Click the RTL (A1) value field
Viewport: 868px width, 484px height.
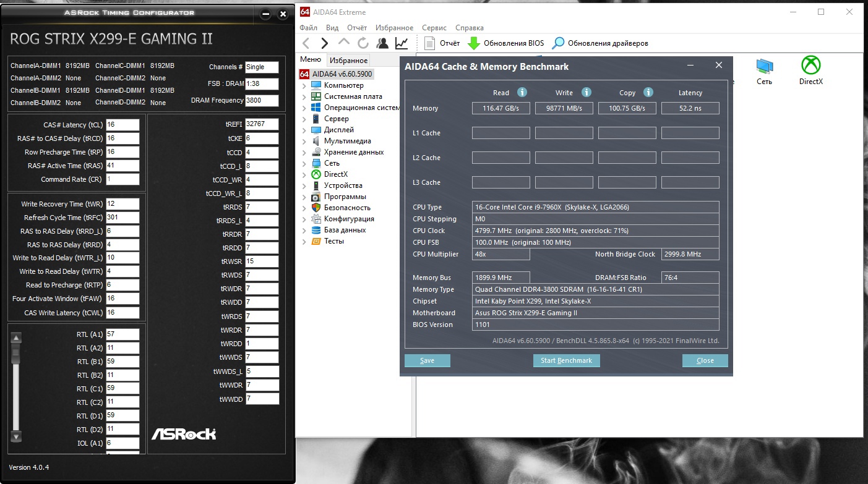tap(122, 334)
